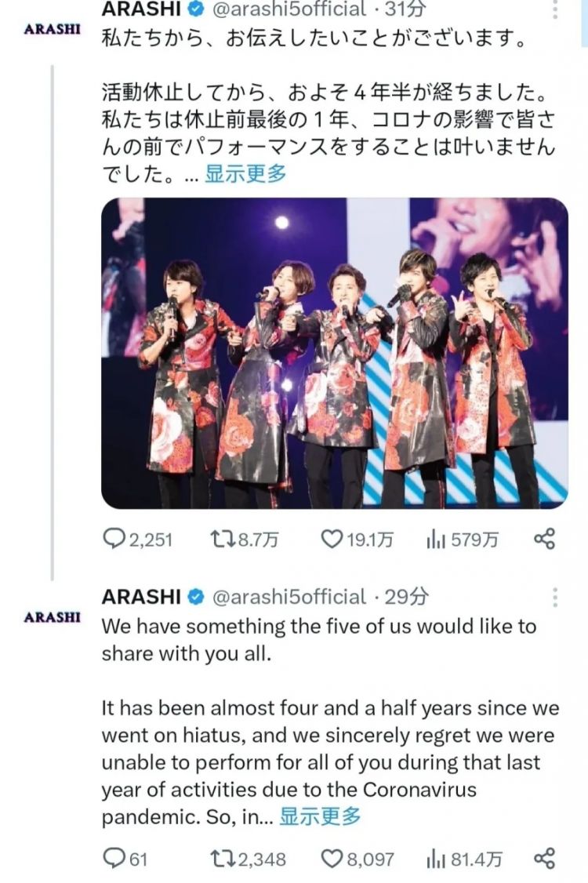Share the English ARASHI tweet
Viewport: 588px width, 883px height.
coord(544,859)
